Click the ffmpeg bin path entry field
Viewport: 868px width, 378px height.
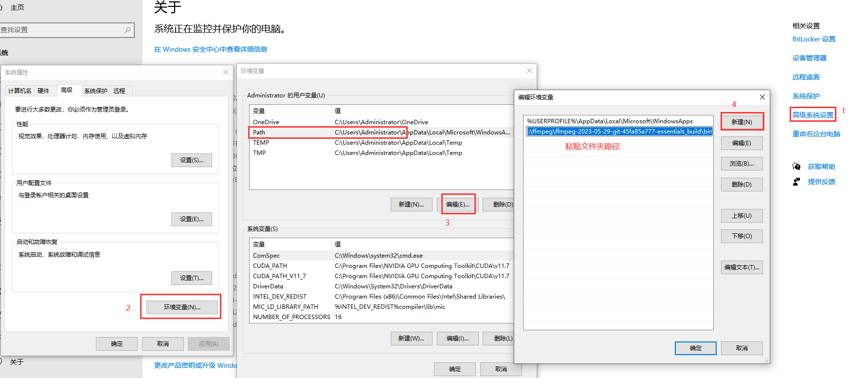coord(619,132)
